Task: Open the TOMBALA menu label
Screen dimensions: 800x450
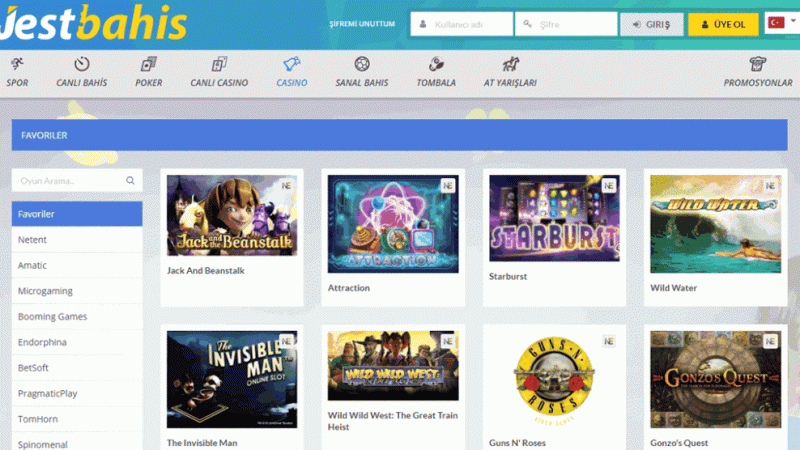Action: tap(436, 83)
